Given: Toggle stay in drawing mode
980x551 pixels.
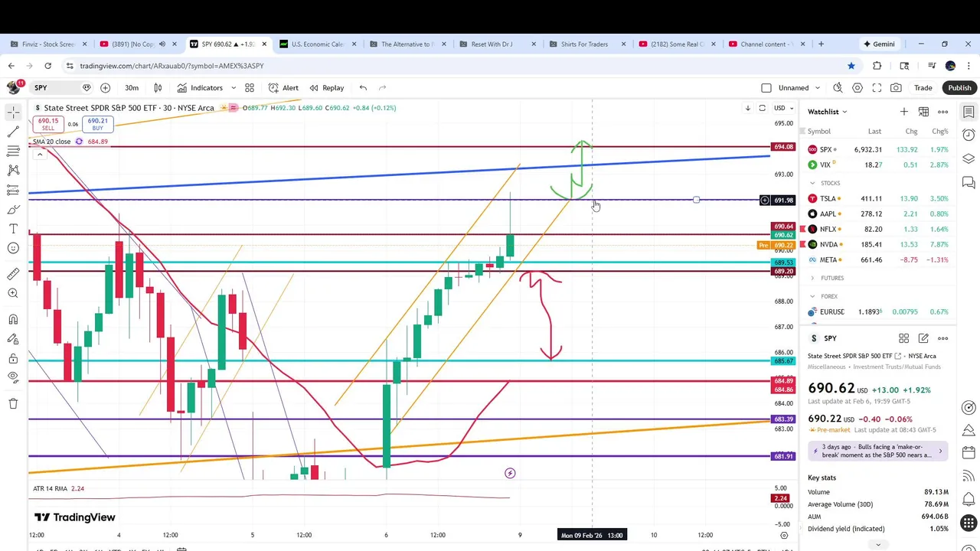Looking at the screenshot, I should tap(13, 338).
